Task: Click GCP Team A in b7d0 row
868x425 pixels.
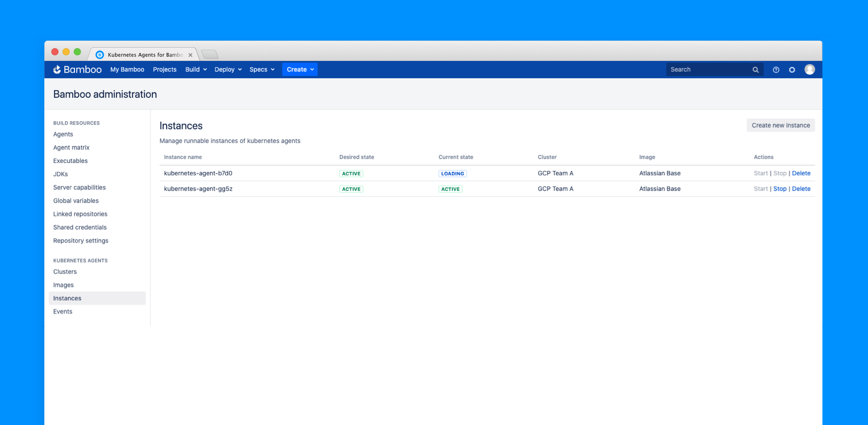Action: [556, 173]
